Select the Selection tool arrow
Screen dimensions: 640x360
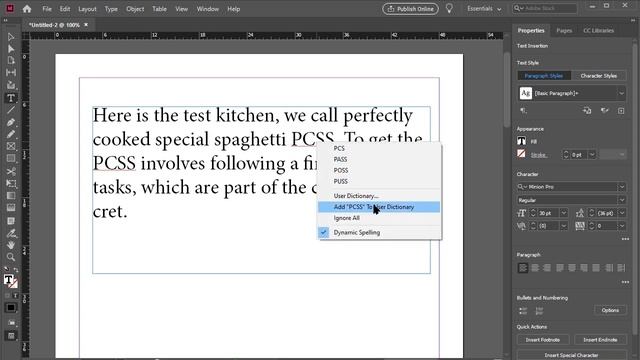(11, 37)
